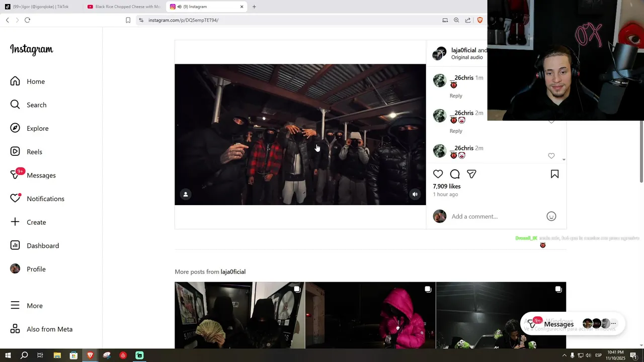Show hidden system tray icons
Screen dimensions: 644x362
pos(564,355)
